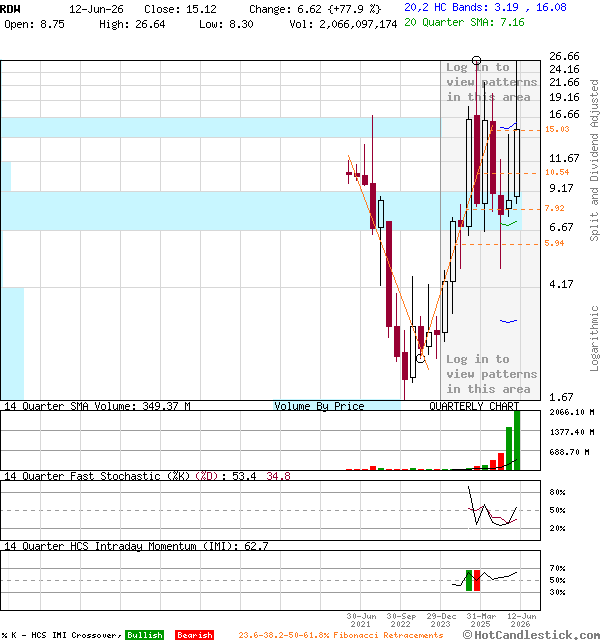
Task: Click the red IMI crossover bar
Action: 477,580
